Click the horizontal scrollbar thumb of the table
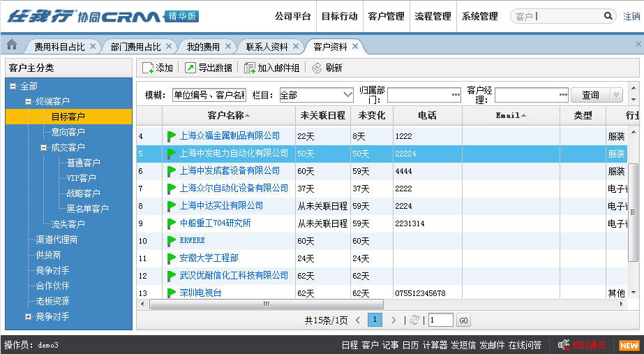 [x=265, y=304]
